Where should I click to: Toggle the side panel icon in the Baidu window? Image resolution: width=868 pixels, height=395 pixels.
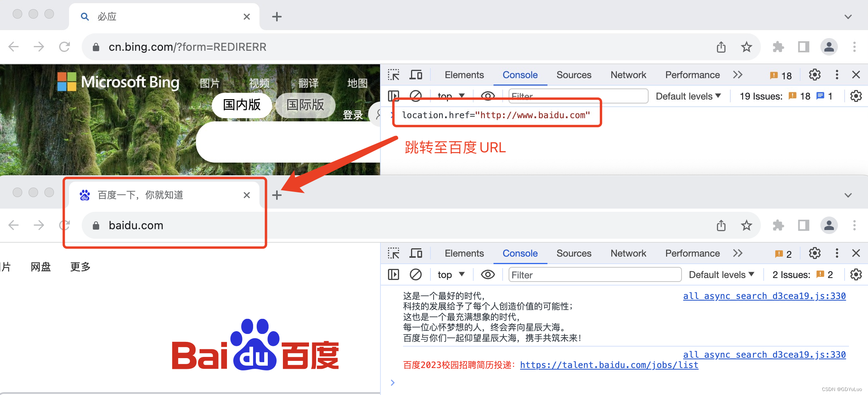(804, 225)
